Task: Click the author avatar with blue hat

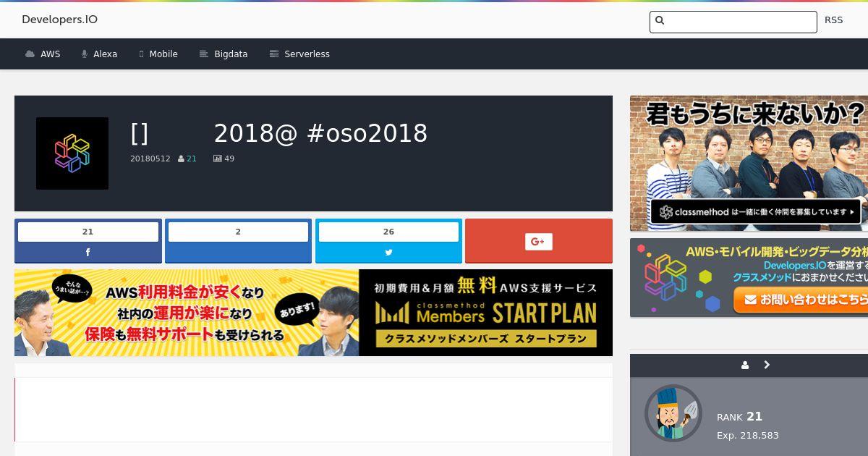Action: coord(673,413)
